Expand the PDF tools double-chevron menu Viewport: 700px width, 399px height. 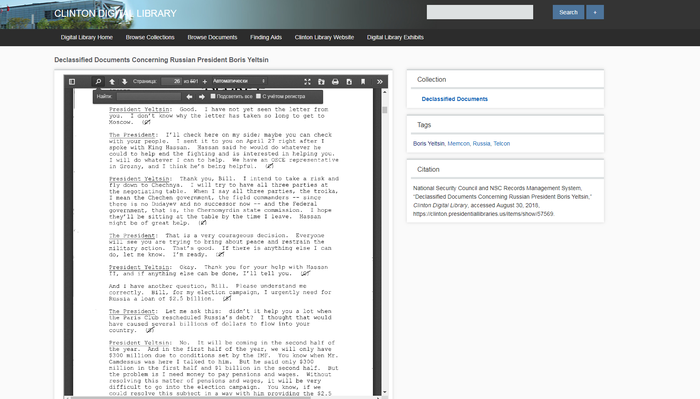[379, 81]
